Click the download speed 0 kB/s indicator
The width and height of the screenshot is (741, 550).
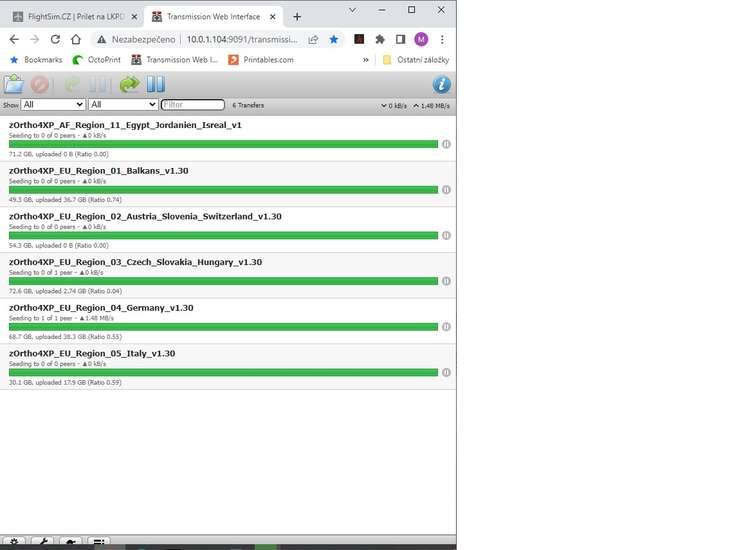[394, 106]
